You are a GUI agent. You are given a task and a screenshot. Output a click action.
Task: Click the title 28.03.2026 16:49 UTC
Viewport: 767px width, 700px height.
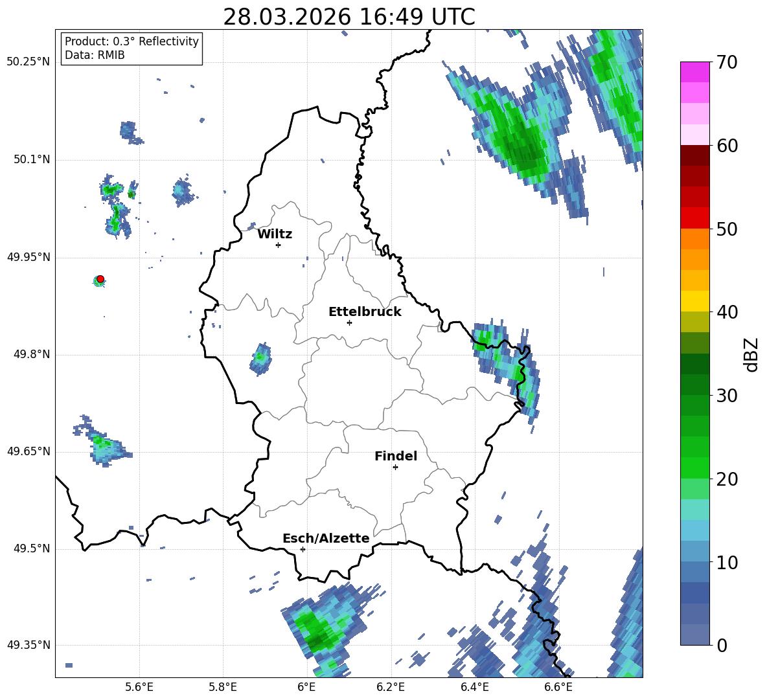349,17
